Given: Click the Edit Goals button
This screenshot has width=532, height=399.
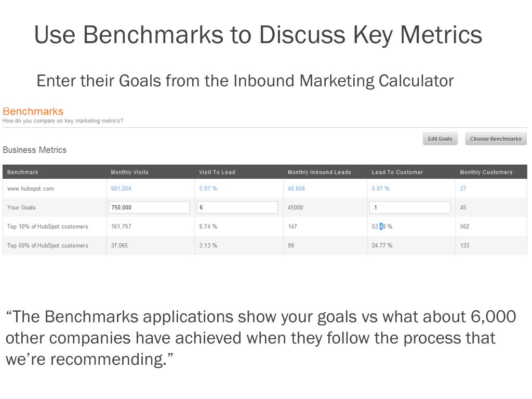Looking at the screenshot, I should (440, 139).
